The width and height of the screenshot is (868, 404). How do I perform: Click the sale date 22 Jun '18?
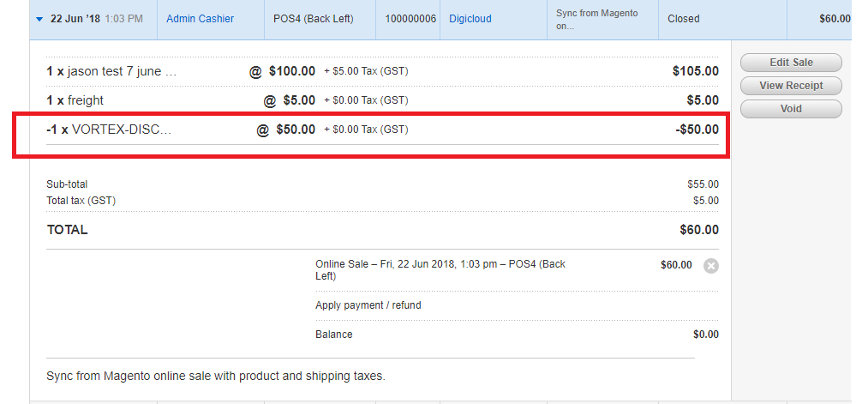point(75,19)
